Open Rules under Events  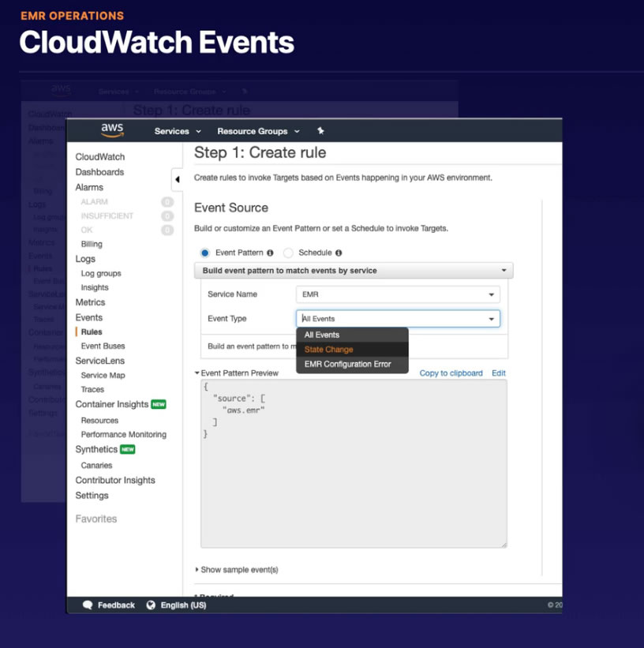pos(92,331)
